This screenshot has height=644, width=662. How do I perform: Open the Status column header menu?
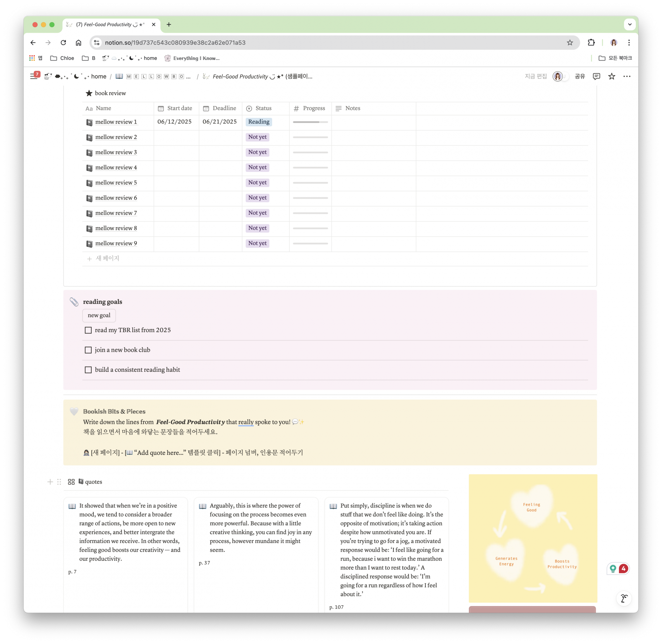[263, 108]
